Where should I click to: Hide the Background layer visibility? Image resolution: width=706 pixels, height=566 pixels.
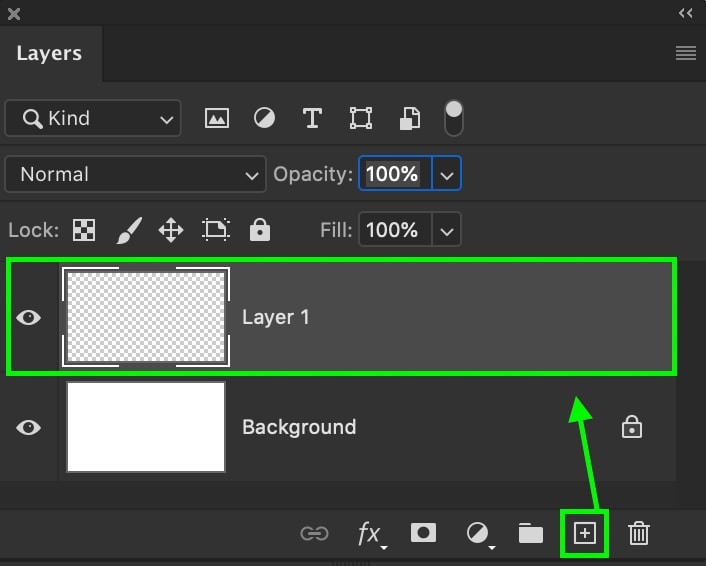(30, 427)
